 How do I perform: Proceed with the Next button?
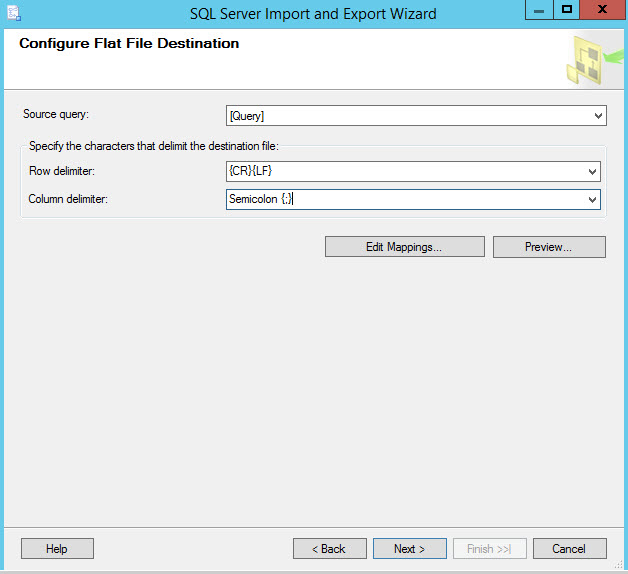click(410, 548)
